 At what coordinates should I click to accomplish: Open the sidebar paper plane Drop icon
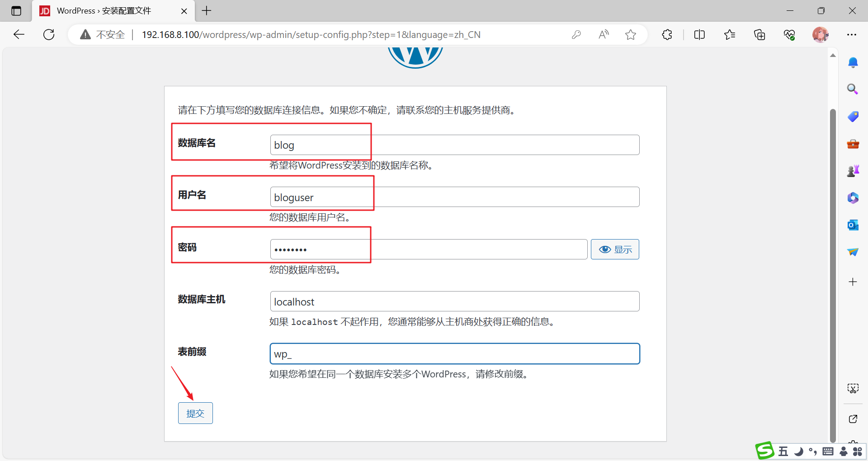[x=853, y=252]
